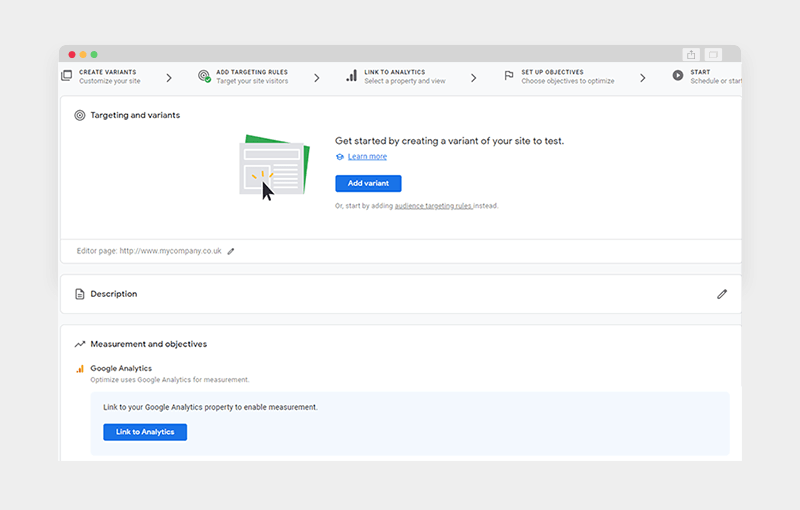This screenshot has height=510, width=800.
Task: Click the green maximize window button
Action: [94, 55]
